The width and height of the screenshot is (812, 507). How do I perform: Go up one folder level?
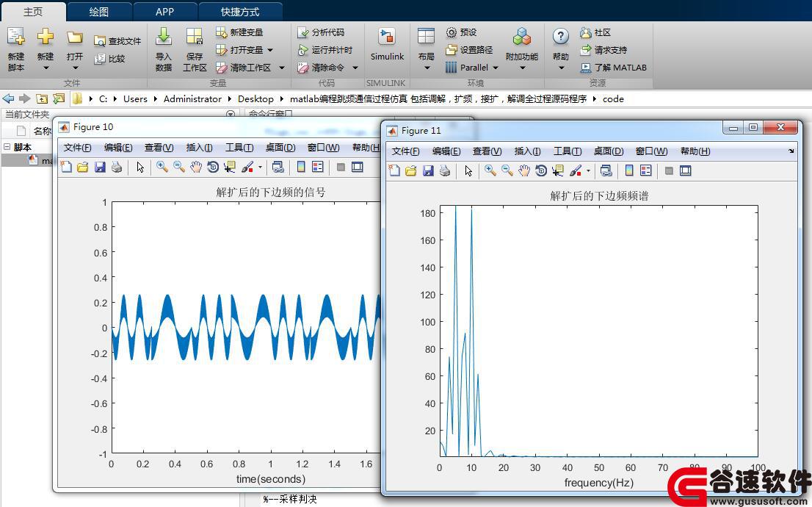coord(42,98)
